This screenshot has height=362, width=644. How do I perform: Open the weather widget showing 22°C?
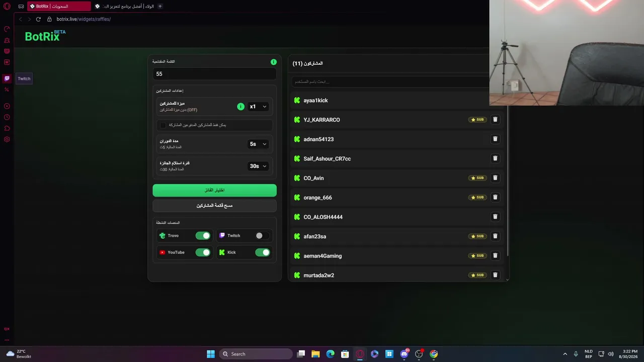click(19, 354)
